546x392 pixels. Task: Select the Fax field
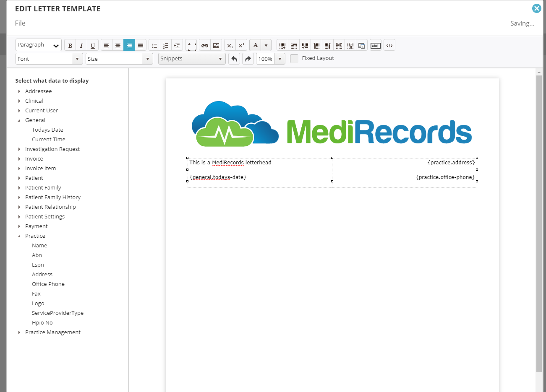(x=36, y=294)
